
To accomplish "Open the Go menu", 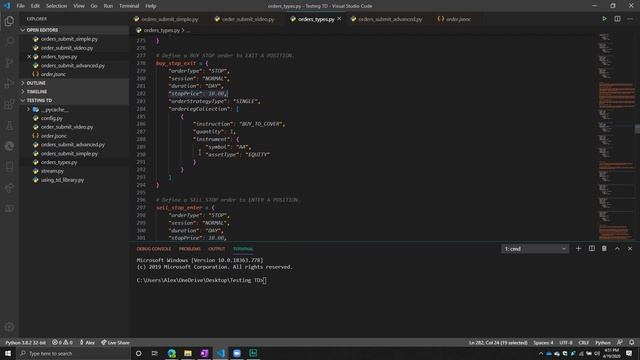I will [x=94, y=6].
